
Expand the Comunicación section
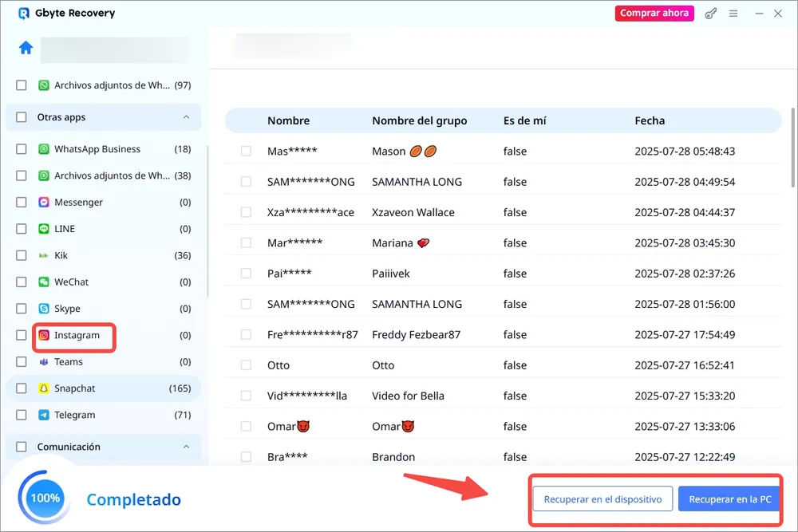click(x=186, y=447)
